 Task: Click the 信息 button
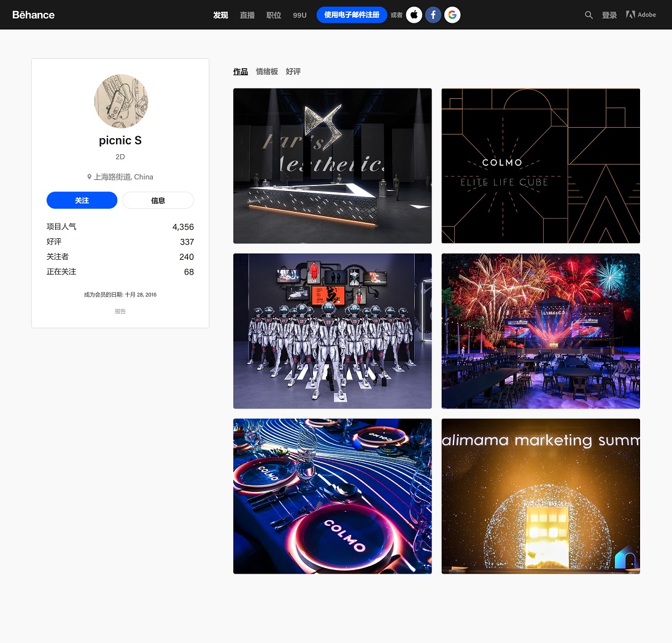pyautogui.click(x=158, y=200)
